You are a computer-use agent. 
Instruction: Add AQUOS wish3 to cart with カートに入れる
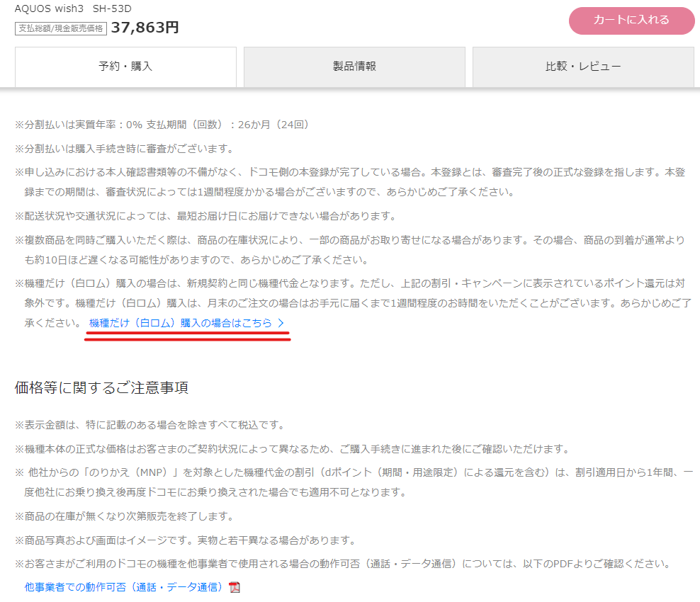(x=631, y=21)
